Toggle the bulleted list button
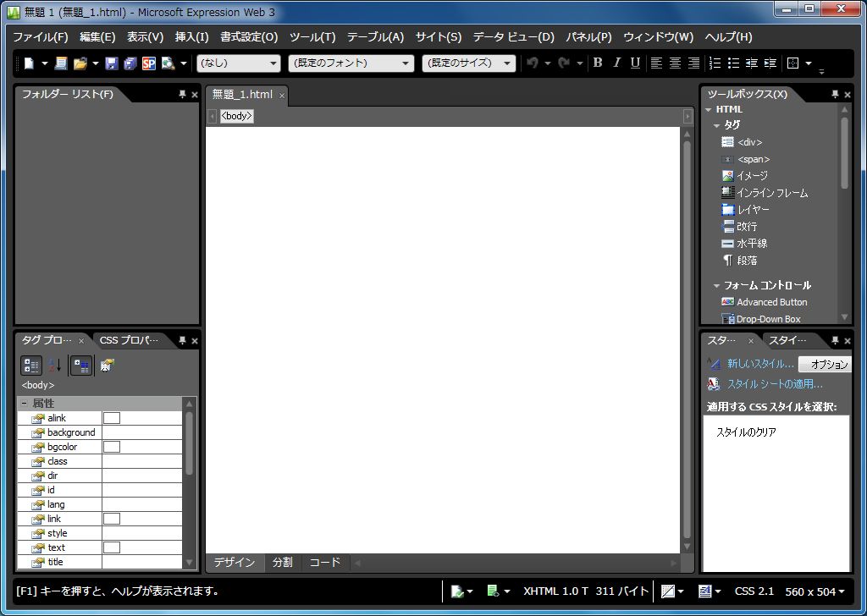867x616 pixels. point(733,63)
